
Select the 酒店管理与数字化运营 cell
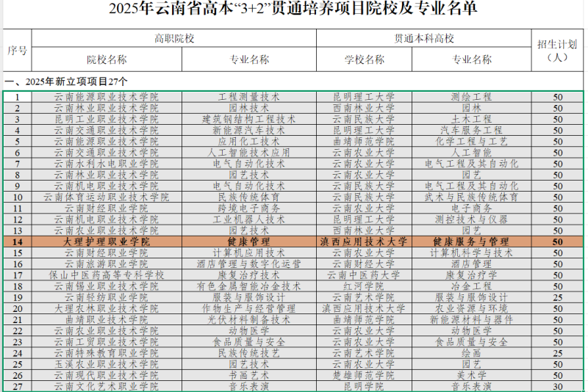(249, 264)
